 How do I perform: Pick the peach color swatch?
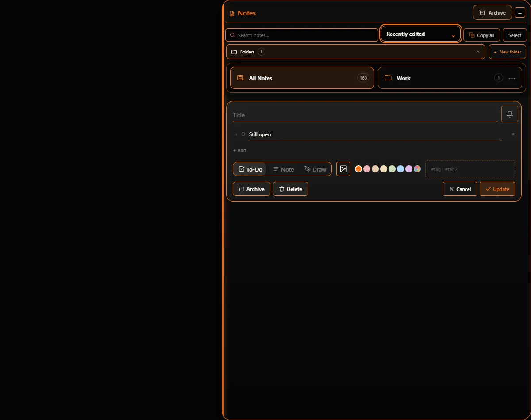pyautogui.click(x=375, y=169)
